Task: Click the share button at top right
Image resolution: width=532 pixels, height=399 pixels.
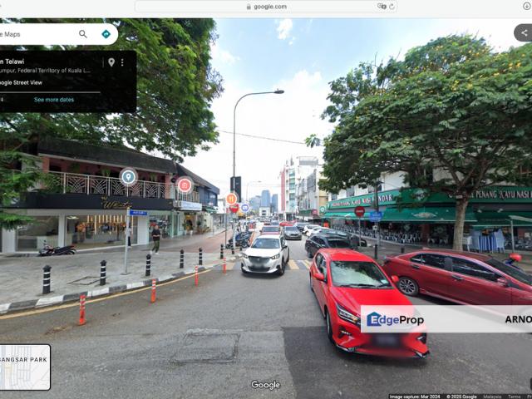Action: tap(523, 32)
